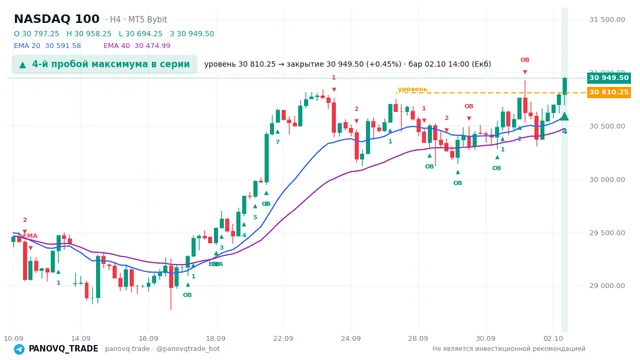640x360 pixels.
Task: Click the 'Не является инвестиционной рекомендацией' disclaimer
Action: tap(509, 349)
